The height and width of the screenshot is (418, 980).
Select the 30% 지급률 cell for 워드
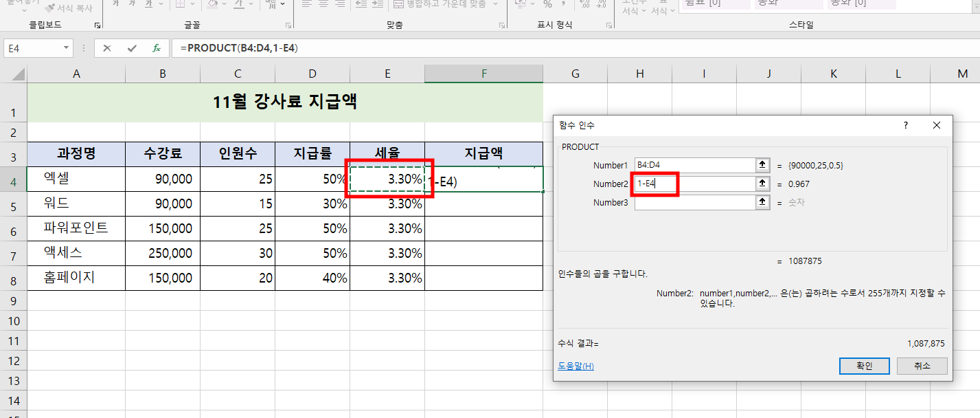coord(312,203)
